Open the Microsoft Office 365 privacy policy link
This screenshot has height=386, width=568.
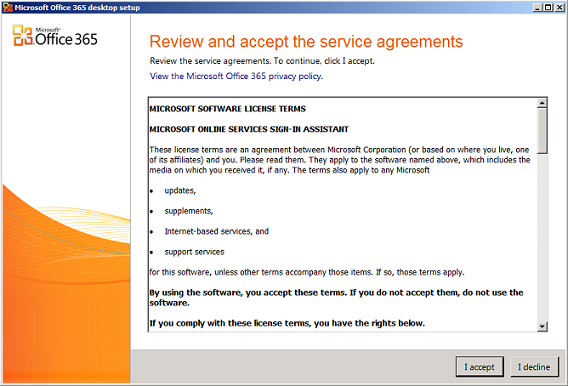(x=236, y=76)
